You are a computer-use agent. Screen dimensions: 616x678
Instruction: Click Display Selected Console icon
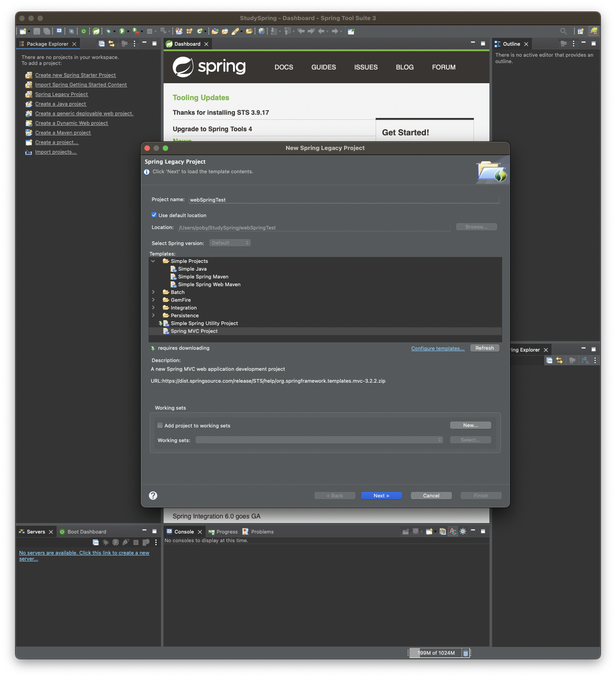[416, 531]
